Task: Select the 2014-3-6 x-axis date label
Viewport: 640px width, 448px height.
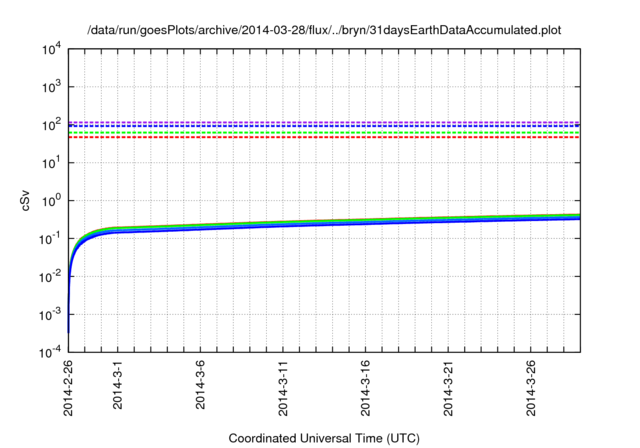Action: click(200, 384)
